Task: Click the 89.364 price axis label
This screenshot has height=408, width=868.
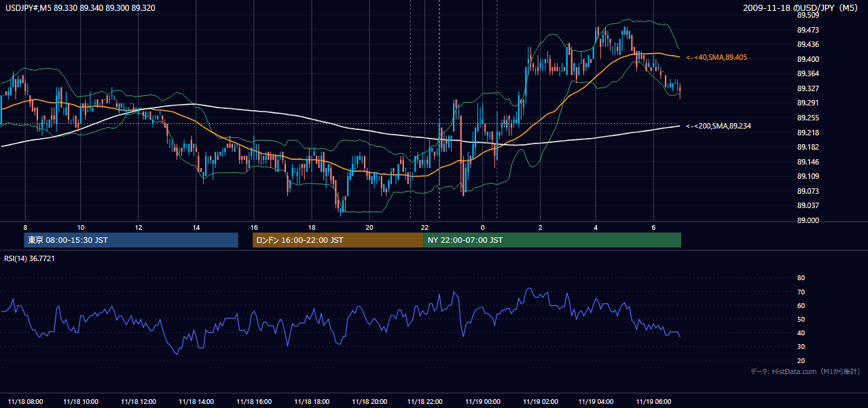Action: click(808, 74)
